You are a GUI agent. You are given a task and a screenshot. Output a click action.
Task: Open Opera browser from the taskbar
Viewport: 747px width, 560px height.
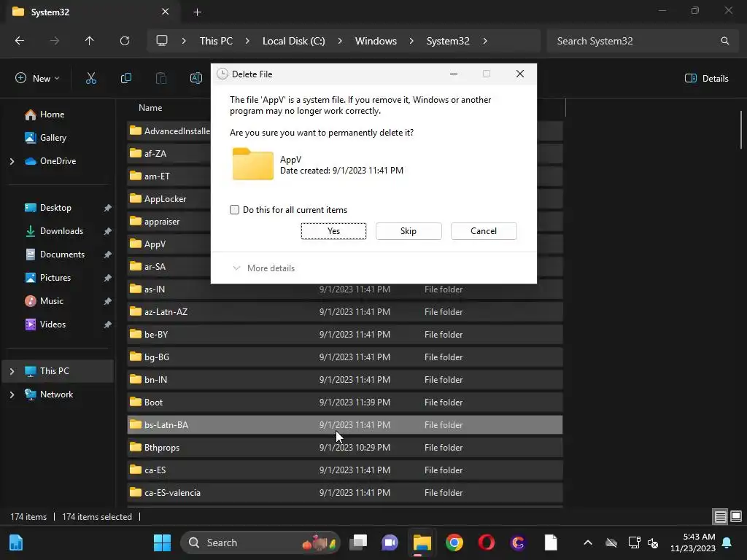pyautogui.click(x=487, y=542)
